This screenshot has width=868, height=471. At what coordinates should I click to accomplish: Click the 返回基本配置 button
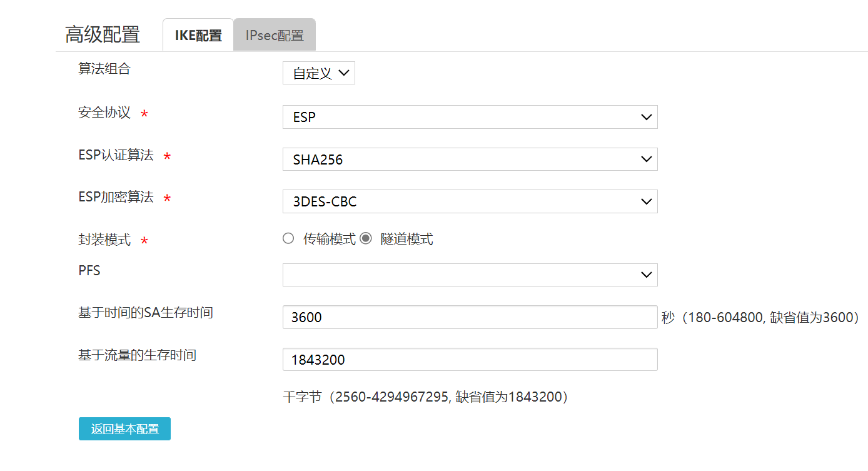(124, 429)
